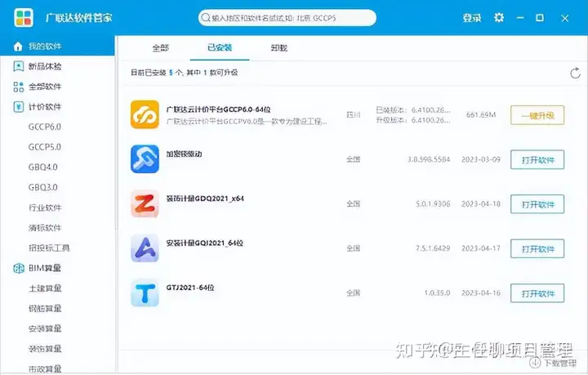This screenshot has width=588, height=375.
Task: Click the GTJ2021-64位 software name
Action: click(x=190, y=288)
